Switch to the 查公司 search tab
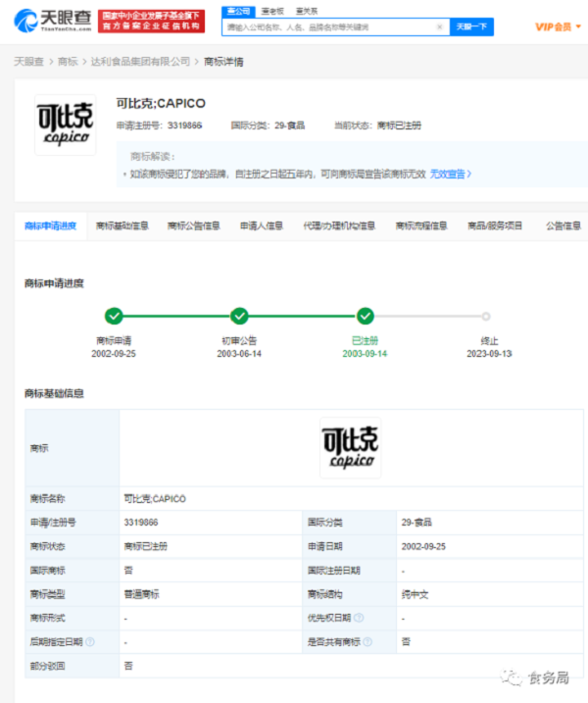The height and width of the screenshot is (703, 588). (238, 11)
